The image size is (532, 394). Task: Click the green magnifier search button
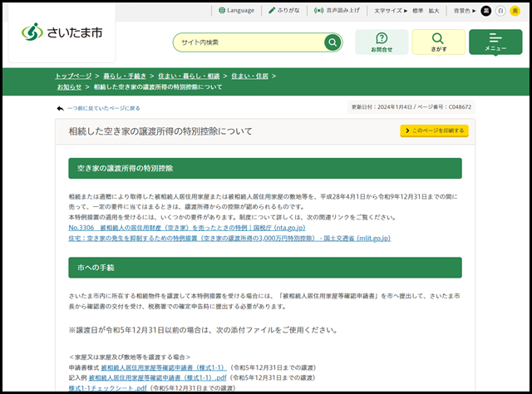pyautogui.click(x=332, y=42)
